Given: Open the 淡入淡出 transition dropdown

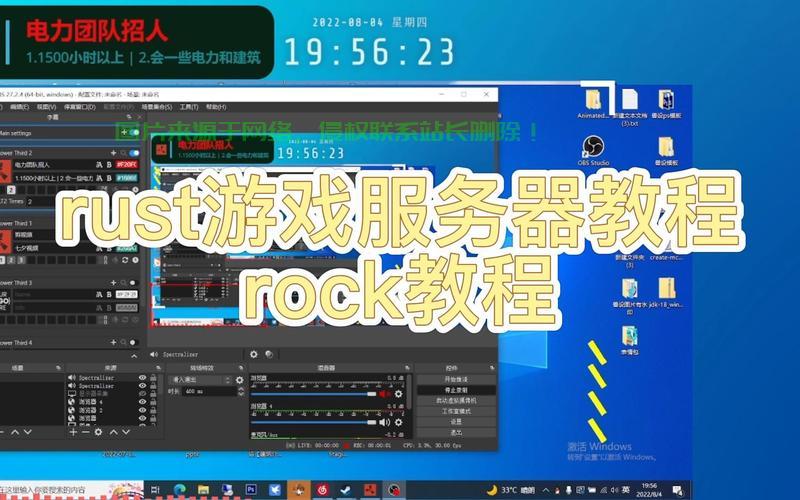Looking at the screenshot, I should pos(201,380).
